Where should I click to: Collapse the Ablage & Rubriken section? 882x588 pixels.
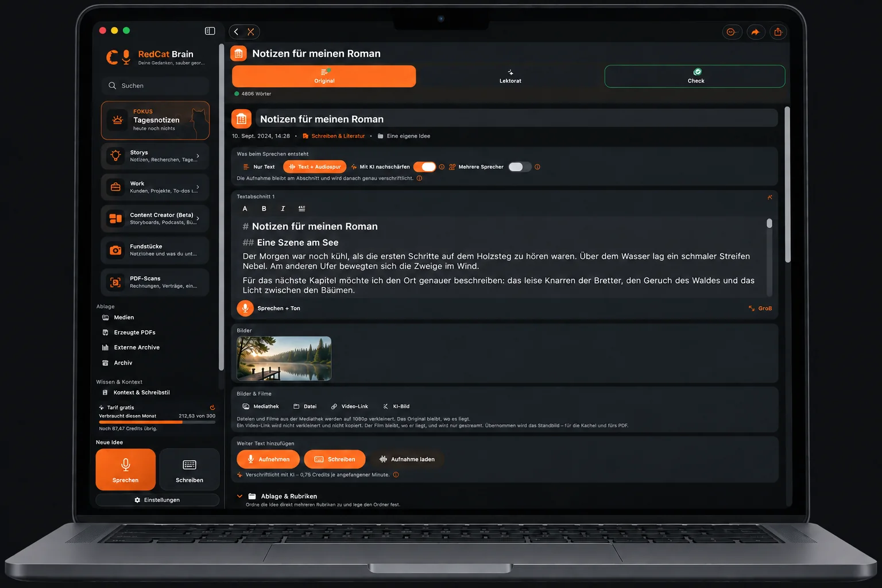click(x=239, y=496)
